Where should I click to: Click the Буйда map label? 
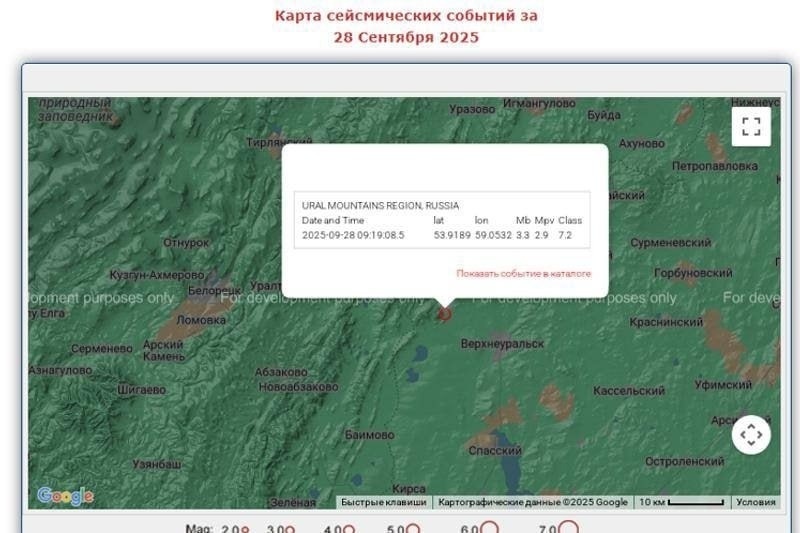click(x=604, y=115)
